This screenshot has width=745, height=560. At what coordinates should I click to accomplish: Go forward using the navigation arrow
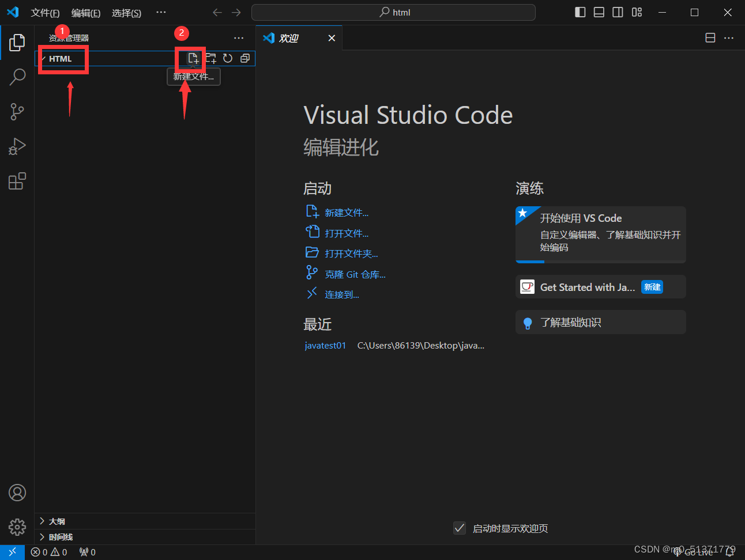point(236,12)
